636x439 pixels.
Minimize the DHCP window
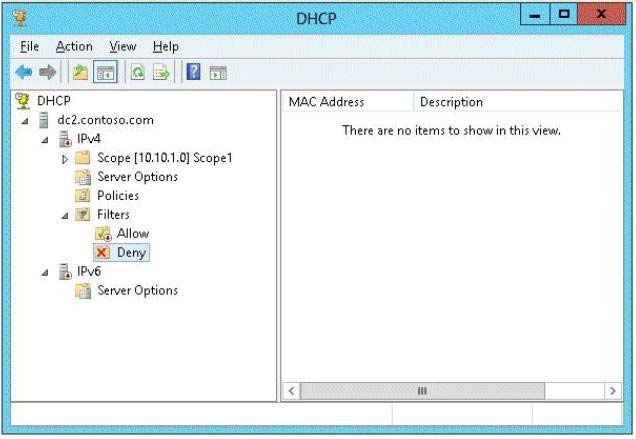(535, 15)
